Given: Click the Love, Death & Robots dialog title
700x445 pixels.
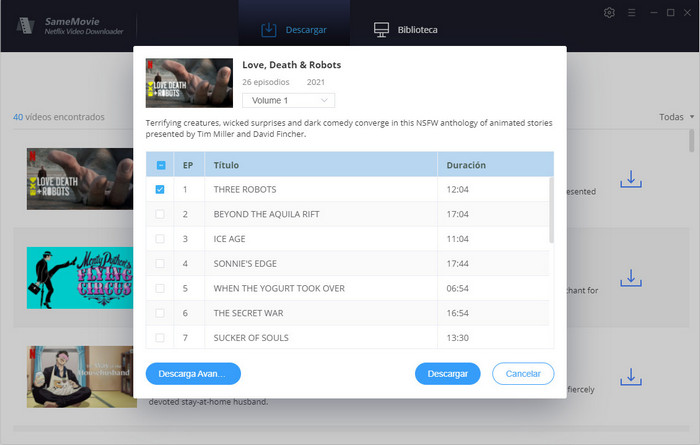Looking at the screenshot, I should click(x=292, y=65).
